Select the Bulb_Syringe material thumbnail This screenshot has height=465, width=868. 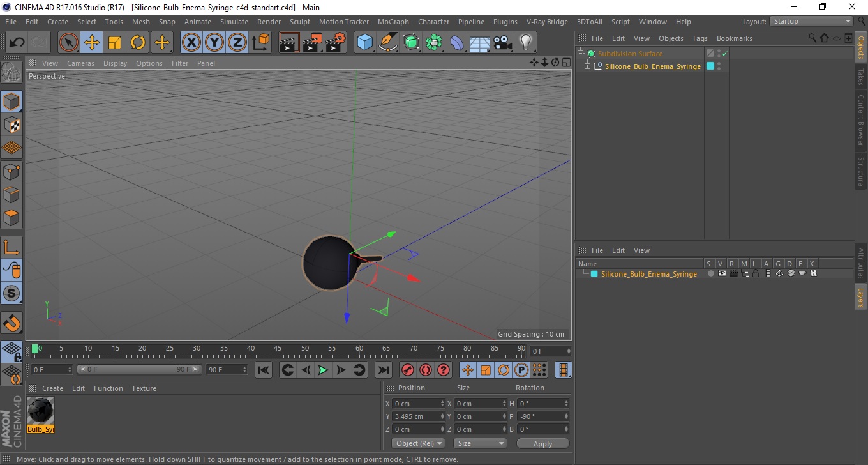click(x=40, y=411)
